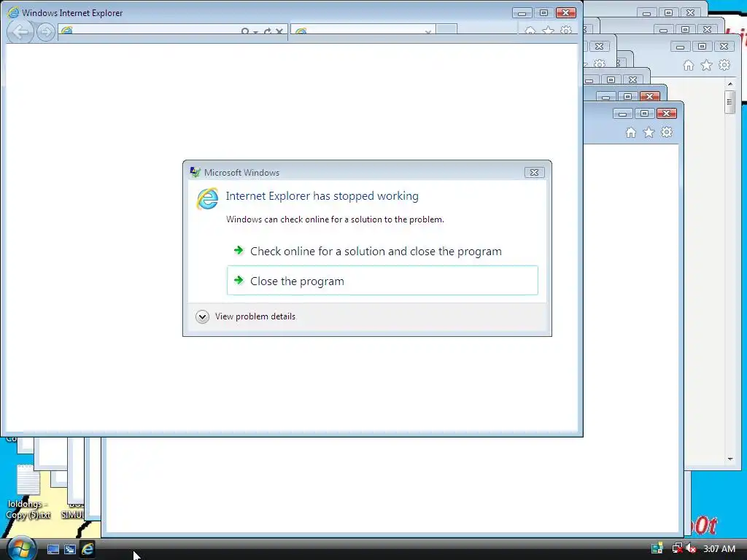Choose 'Check online for a solution and close the program'

(x=382, y=251)
